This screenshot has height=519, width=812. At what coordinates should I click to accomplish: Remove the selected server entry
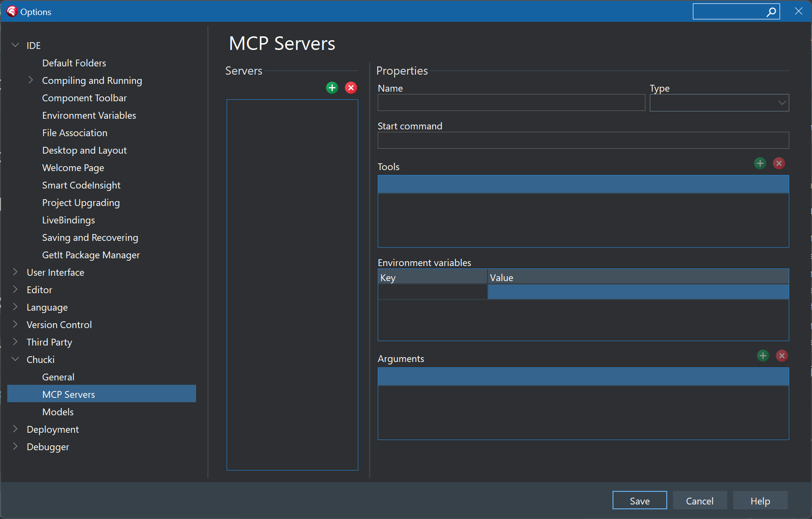pyautogui.click(x=351, y=88)
